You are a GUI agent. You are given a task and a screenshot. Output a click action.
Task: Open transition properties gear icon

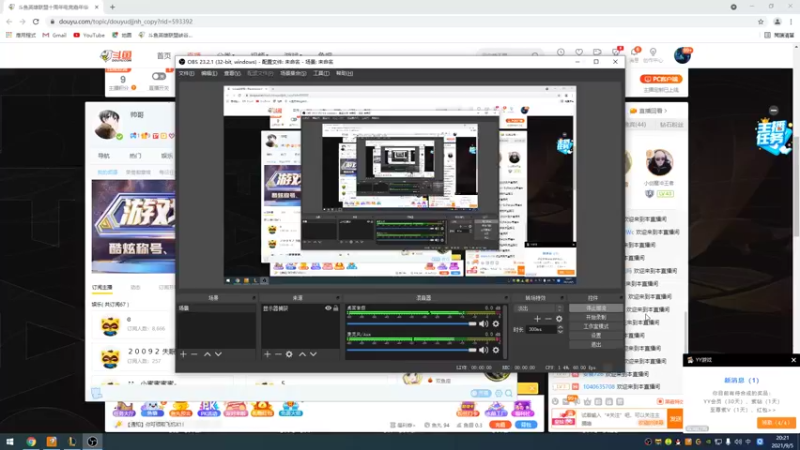click(x=560, y=319)
